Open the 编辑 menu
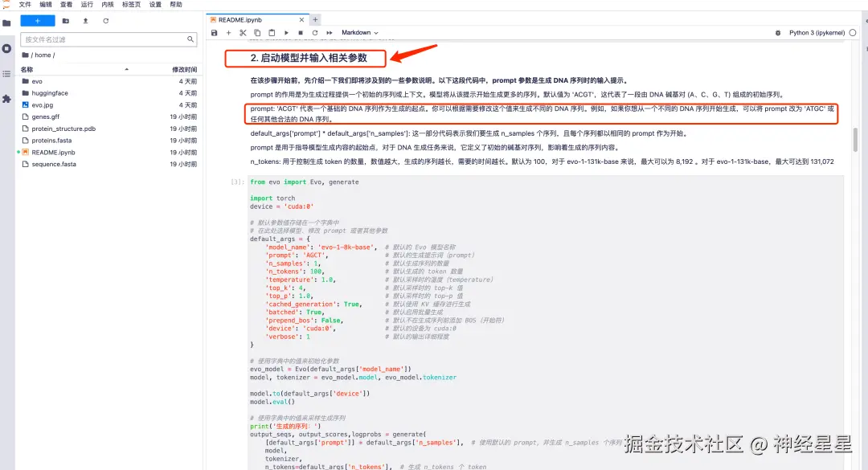This screenshot has height=470, width=868. (46, 5)
